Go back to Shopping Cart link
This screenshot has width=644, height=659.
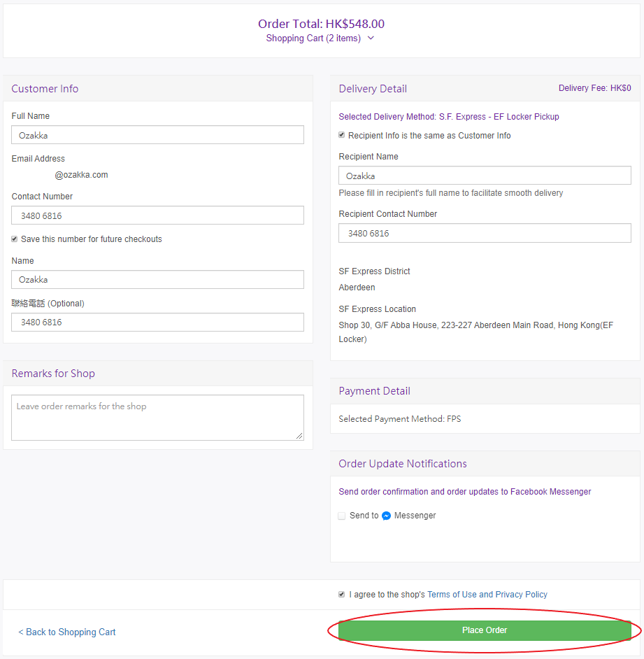point(67,632)
